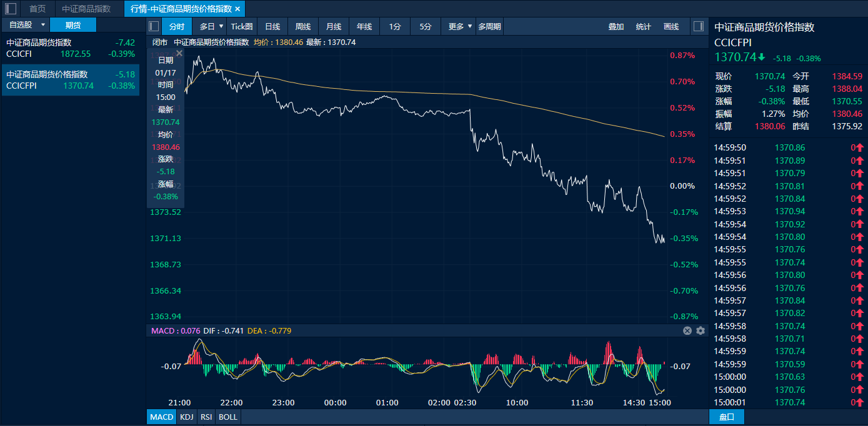The width and height of the screenshot is (868, 426).
Task: Switch the chart to 日线 view
Action: [272, 26]
